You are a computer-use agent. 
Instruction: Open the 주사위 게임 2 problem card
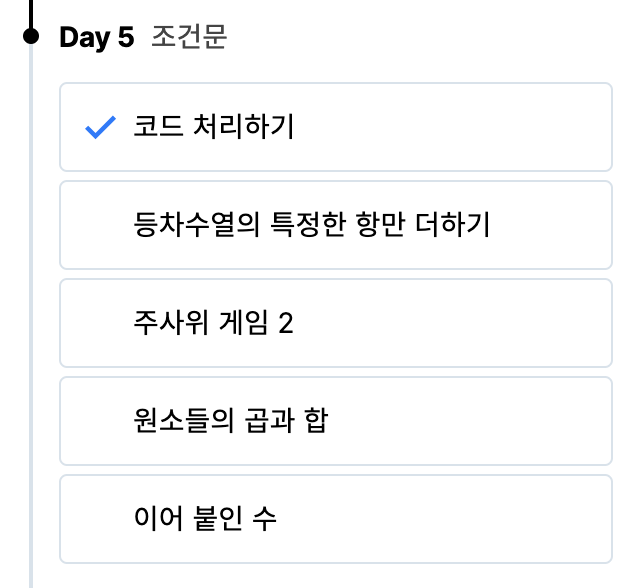(x=450, y=323)
